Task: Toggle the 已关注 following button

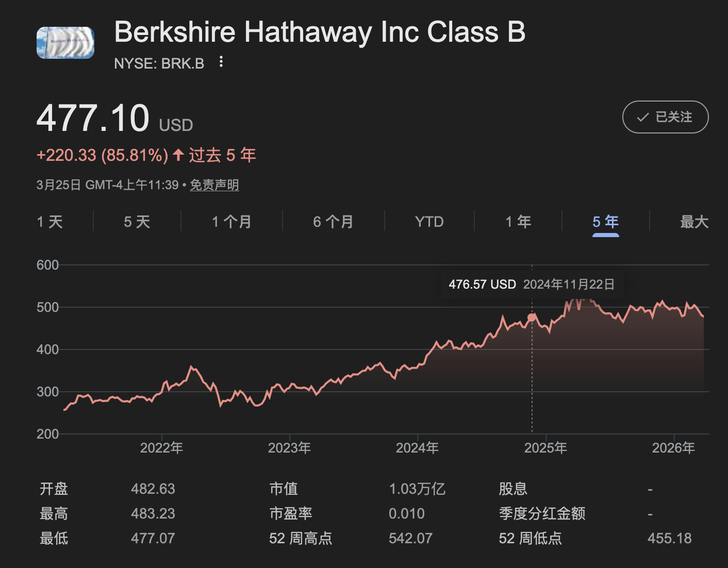Action: 665,117
